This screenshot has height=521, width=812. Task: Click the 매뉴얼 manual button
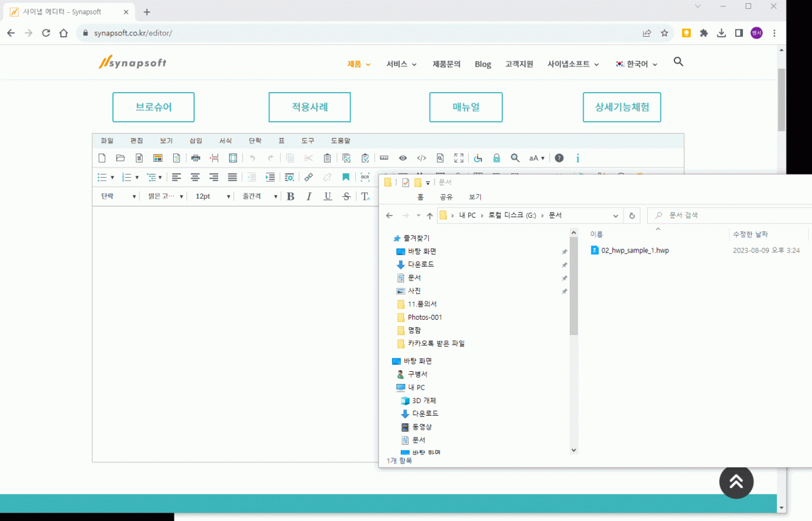466,107
